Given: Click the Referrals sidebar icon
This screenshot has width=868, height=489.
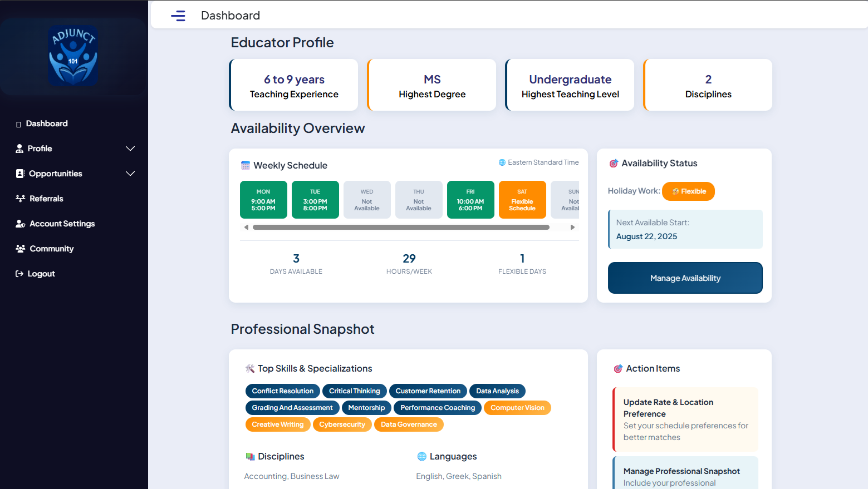Looking at the screenshot, I should coord(21,199).
